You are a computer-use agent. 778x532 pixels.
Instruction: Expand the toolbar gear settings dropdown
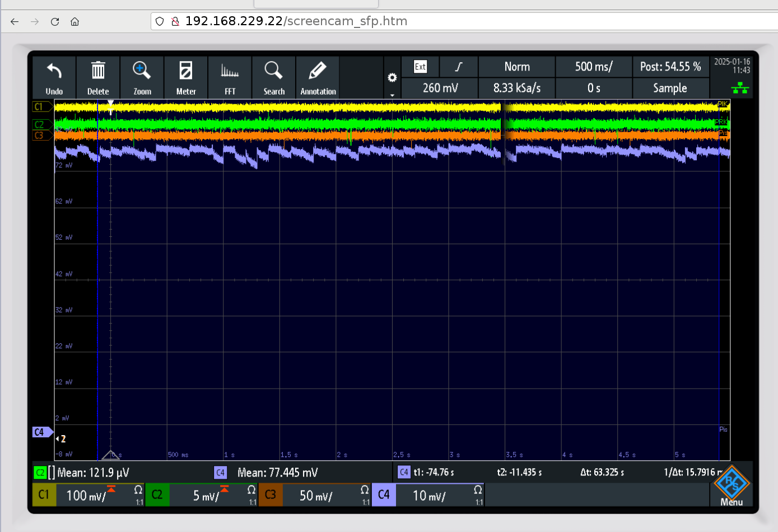point(392,78)
